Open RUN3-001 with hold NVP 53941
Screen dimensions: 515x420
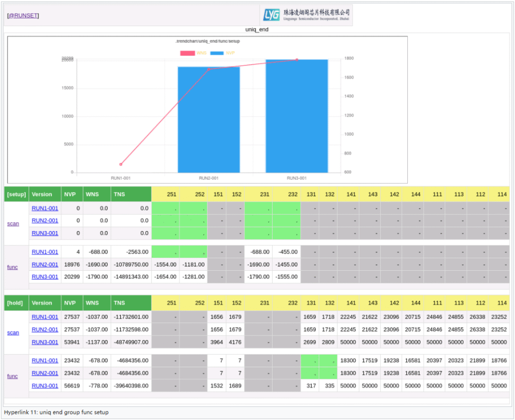tap(45, 342)
